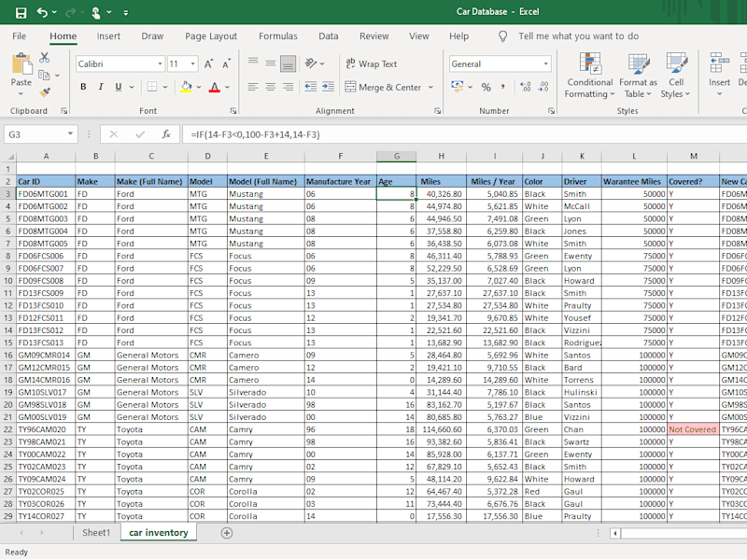The width and height of the screenshot is (747, 560).
Task: Click the Orientation text-angle icon
Action: coord(311,63)
